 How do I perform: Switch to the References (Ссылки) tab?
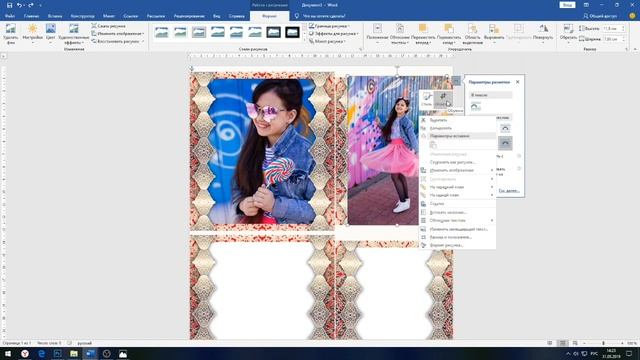coord(131,16)
